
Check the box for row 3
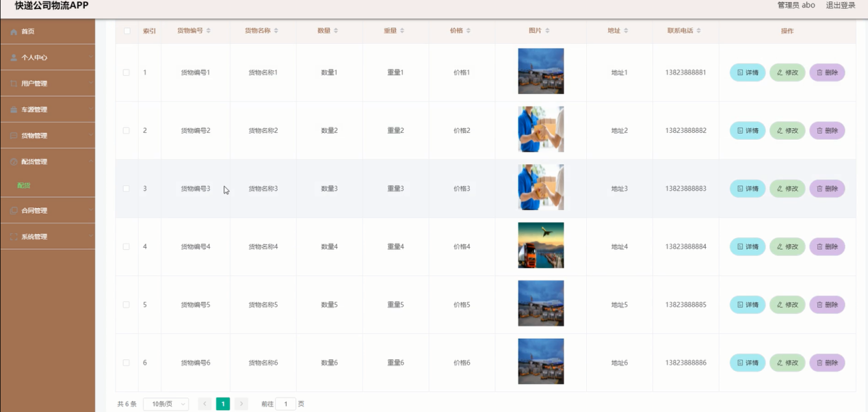127,189
